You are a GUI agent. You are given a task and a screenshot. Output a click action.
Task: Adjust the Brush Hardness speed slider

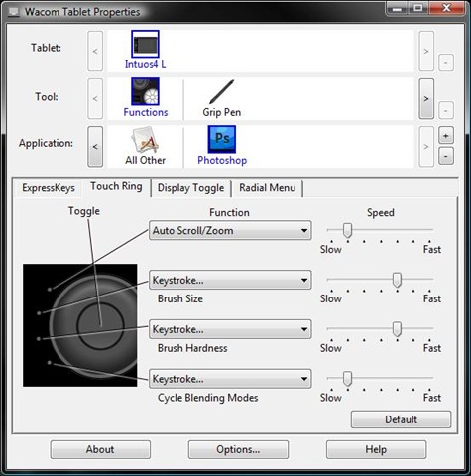click(397, 329)
